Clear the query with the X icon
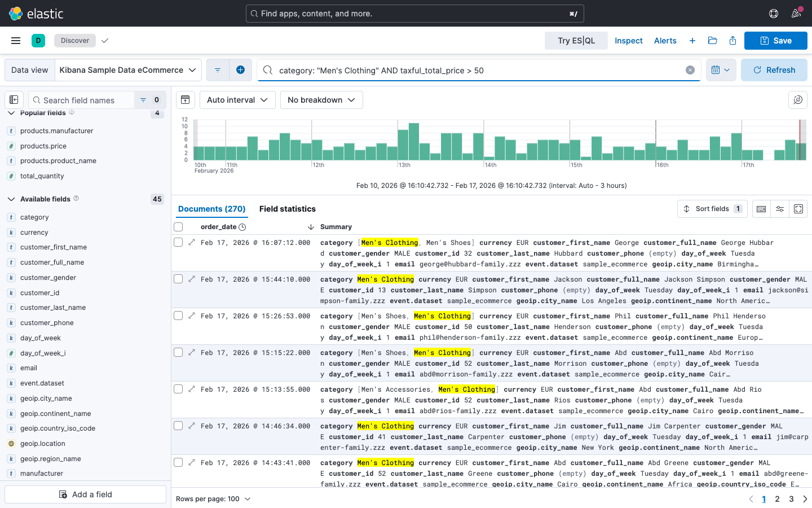Viewport: 812px width, 508px height. tap(690, 70)
